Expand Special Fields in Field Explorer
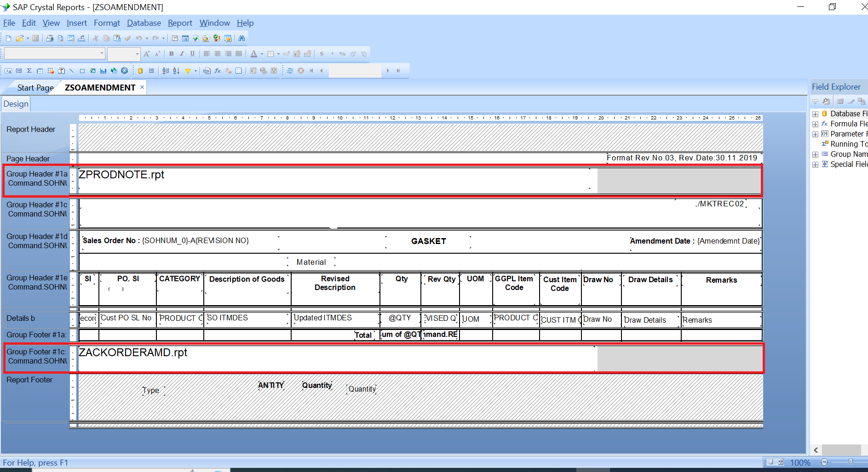 [815, 165]
